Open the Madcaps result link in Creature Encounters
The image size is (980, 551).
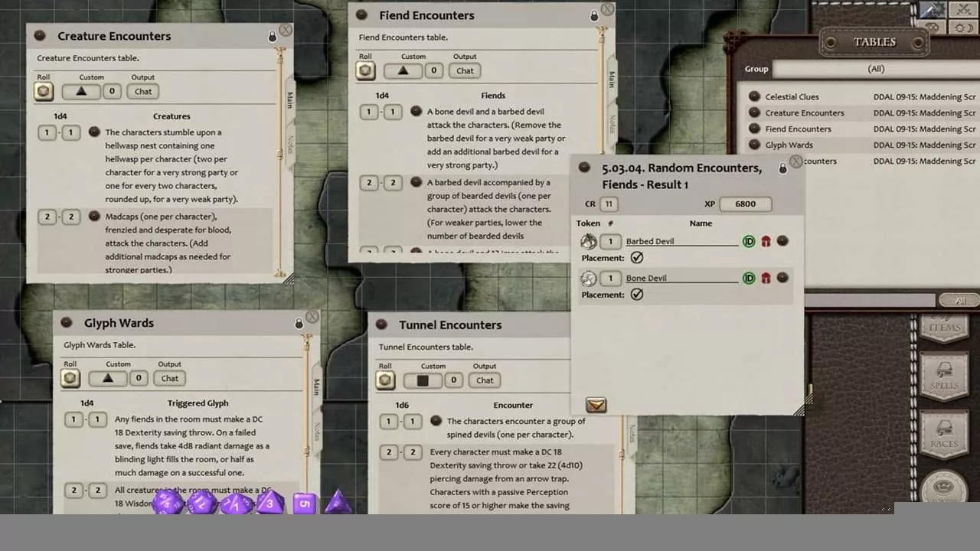[94, 217]
